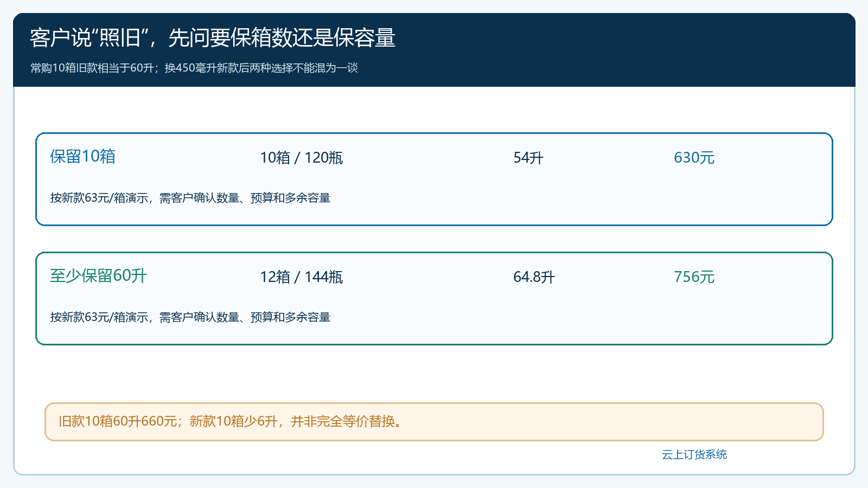Click the subtitle beginning 常购10箱旧款相当于60升
Viewport: 868px width, 488px height.
tap(194, 68)
